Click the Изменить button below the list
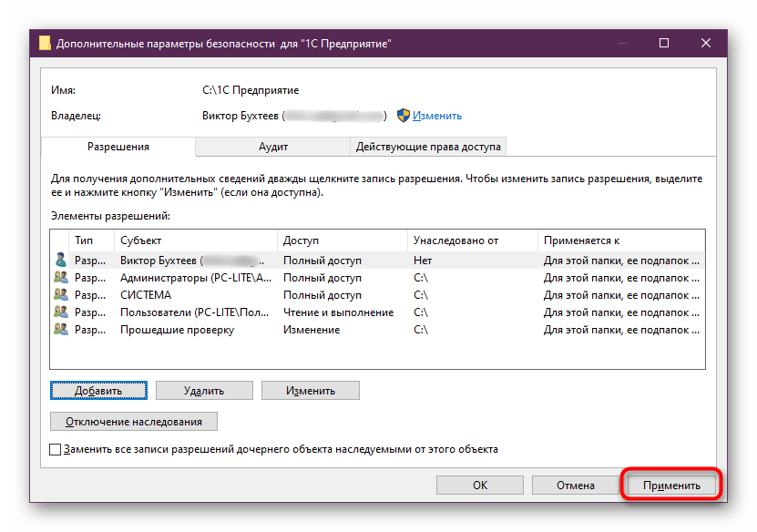Viewport: 757px width, 532px height. click(x=311, y=391)
